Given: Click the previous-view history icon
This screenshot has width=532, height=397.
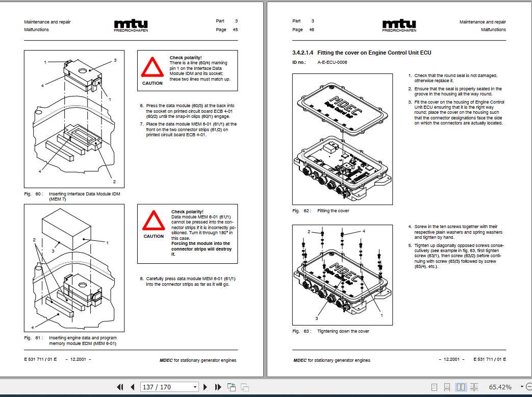Looking at the screenshot, I should (231, 387).
